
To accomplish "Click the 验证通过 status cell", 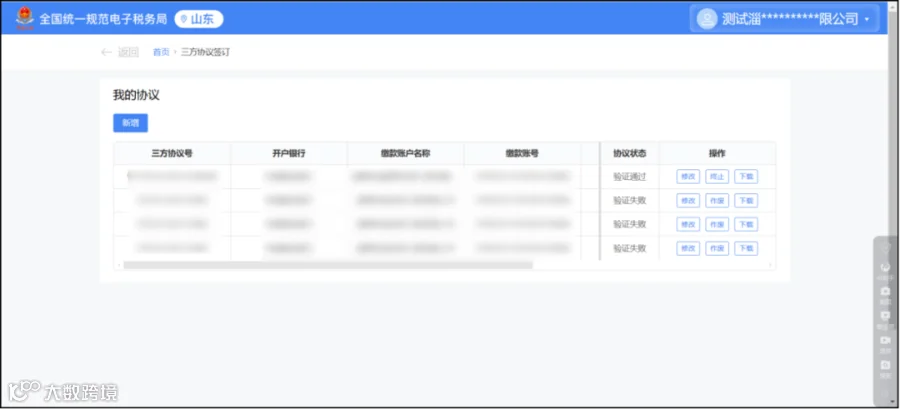I will (630, 177).
